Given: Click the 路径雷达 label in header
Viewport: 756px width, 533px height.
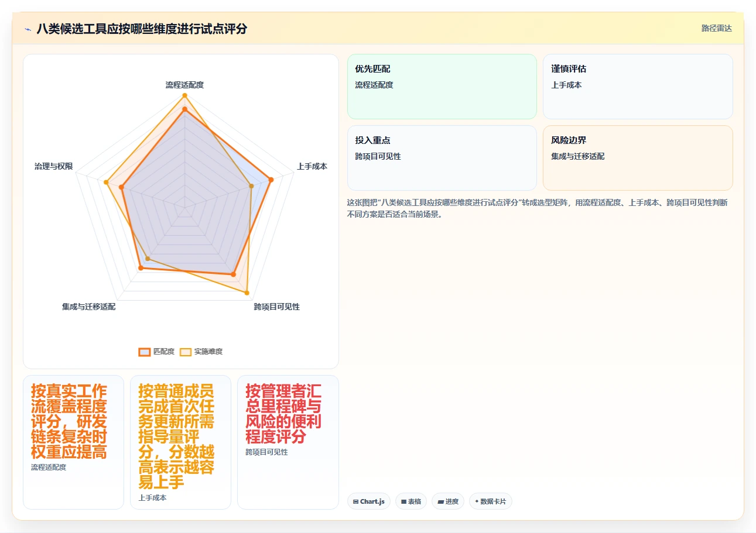Looking at the screenshot, I should 716,28.
